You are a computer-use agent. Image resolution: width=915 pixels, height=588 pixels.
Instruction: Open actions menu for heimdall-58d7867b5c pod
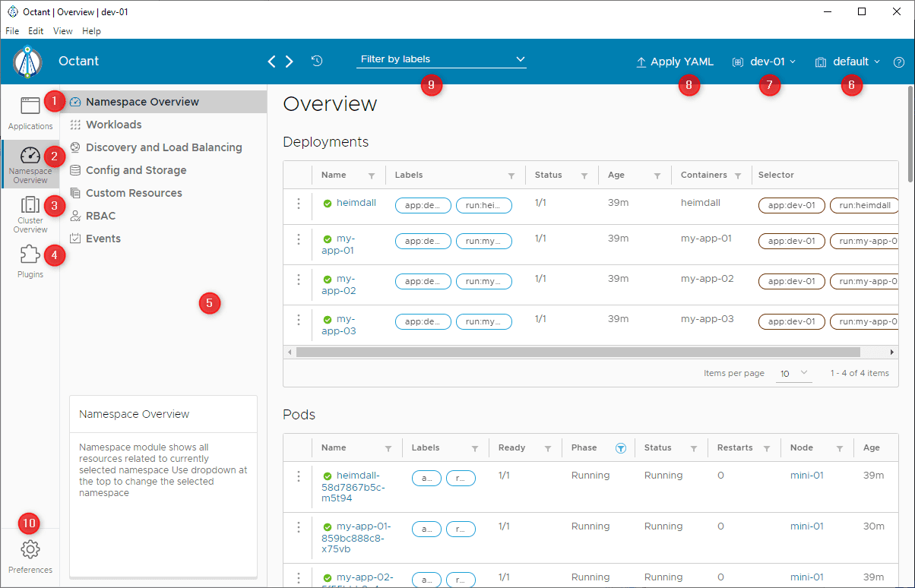click(x=299, y=476)
